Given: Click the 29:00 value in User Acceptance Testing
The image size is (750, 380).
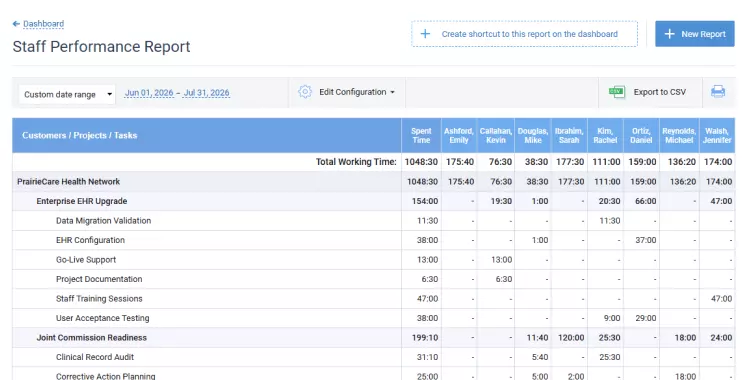Looking at the screenshot, I should [x=646, y=318].
